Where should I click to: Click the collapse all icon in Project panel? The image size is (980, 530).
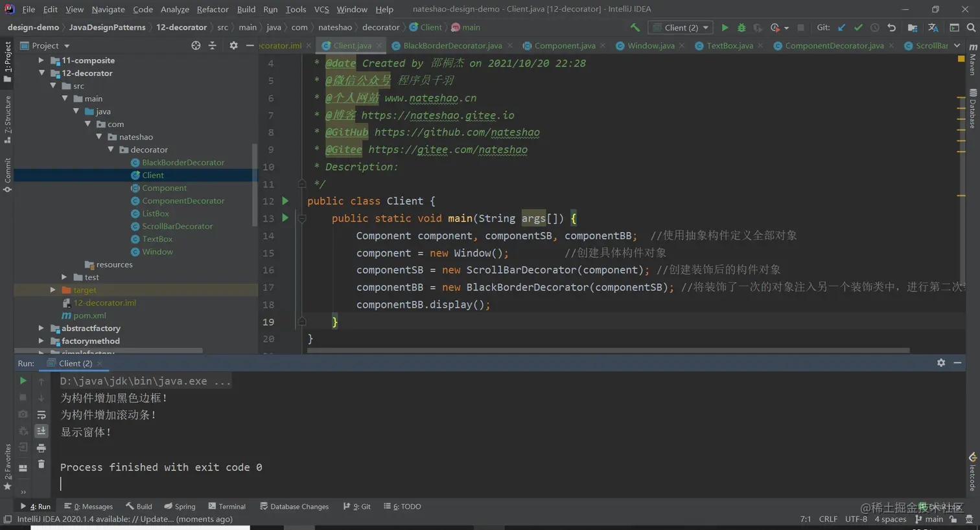[212, 45]
